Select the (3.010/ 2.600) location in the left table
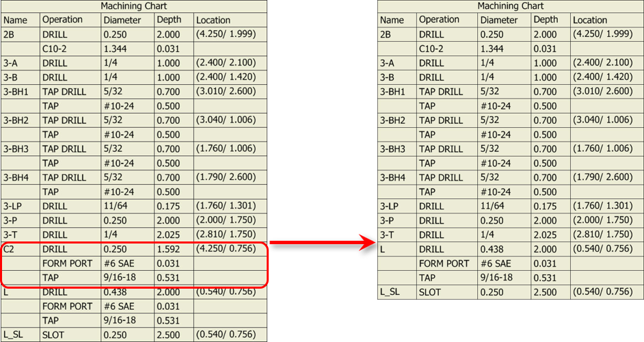 [226, 92]
